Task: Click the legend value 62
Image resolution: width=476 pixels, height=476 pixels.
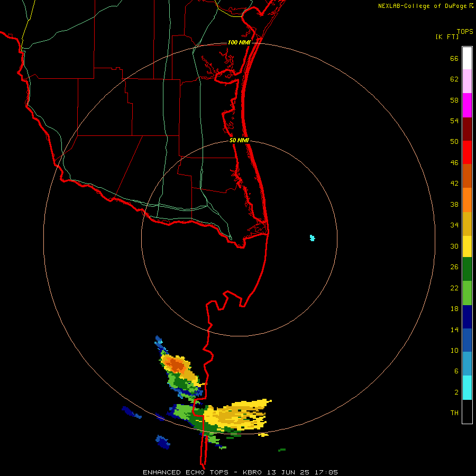Action: click(x=454, y=79)
